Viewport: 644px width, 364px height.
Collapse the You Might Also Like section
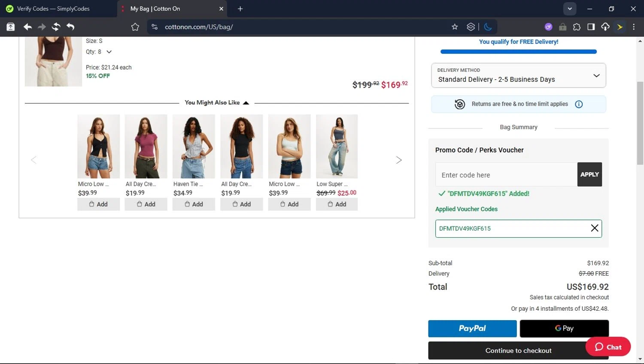coord(217,103)
